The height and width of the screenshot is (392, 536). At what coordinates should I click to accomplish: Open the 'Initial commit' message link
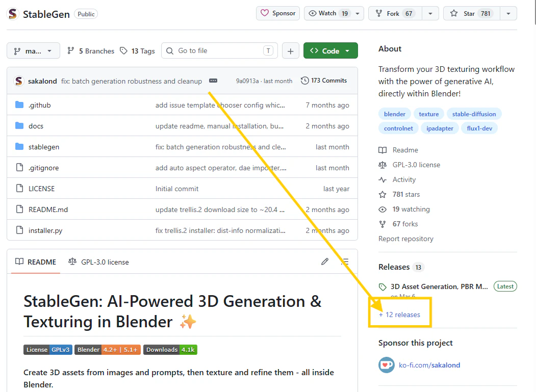click(x=177, y=189)
